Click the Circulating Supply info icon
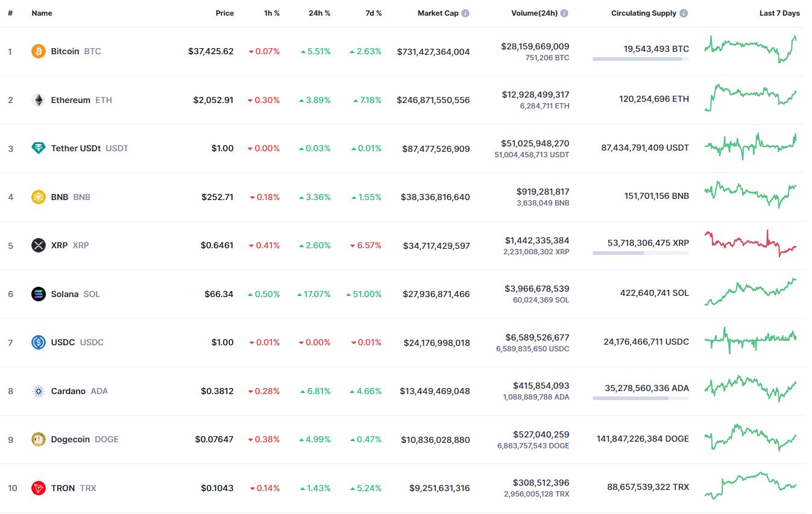Image resolution: width=812 pixels, height=514 pixels. click(684, 13)
